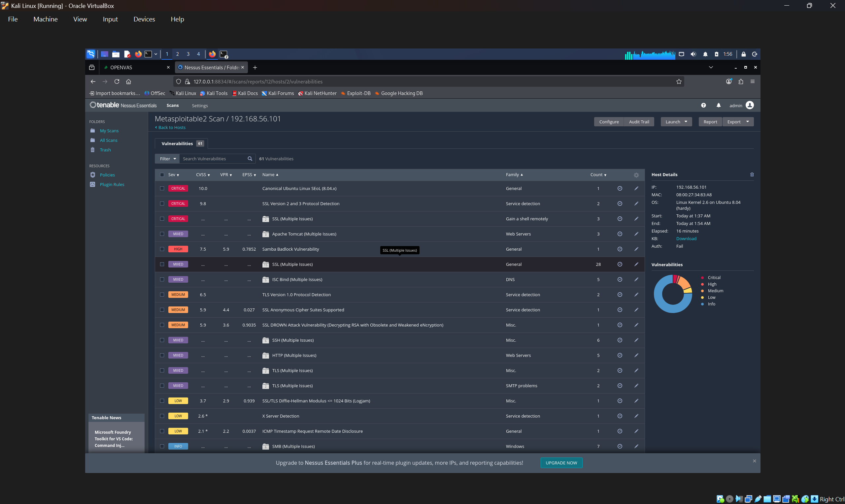Open the Nessus help question mark icon

tap(703, 105)
